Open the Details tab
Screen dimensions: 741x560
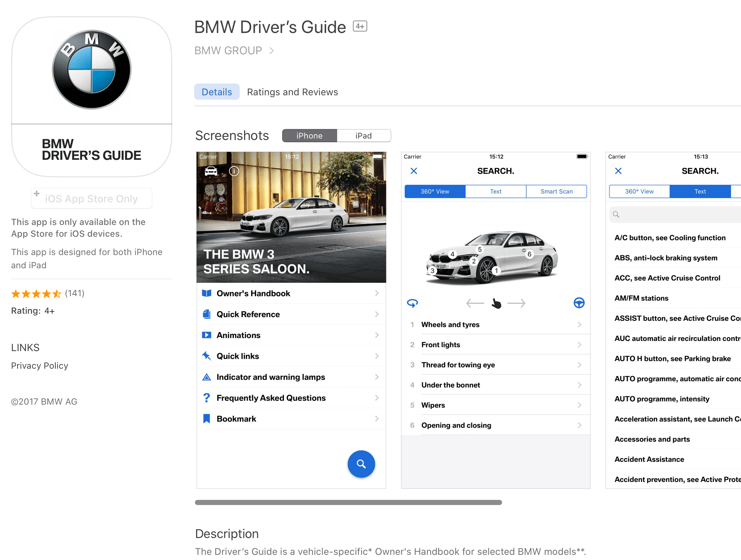point(217,92)
